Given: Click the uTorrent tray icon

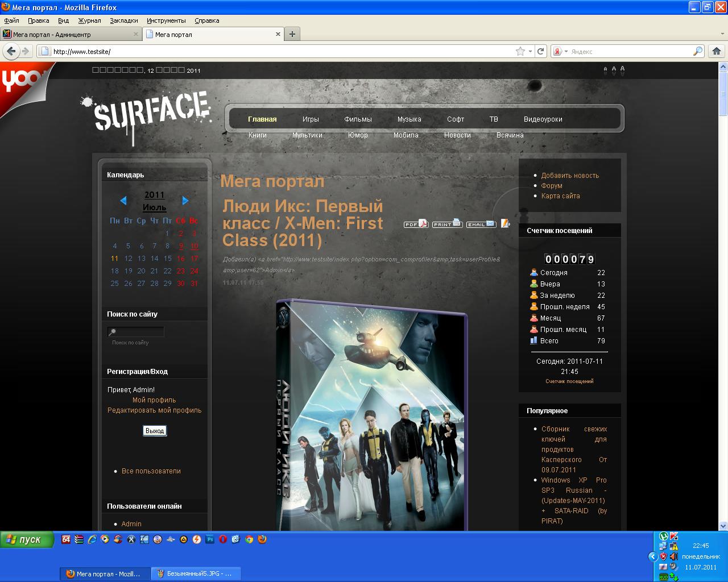Looking at the screenshot, I should coord(664,536).
